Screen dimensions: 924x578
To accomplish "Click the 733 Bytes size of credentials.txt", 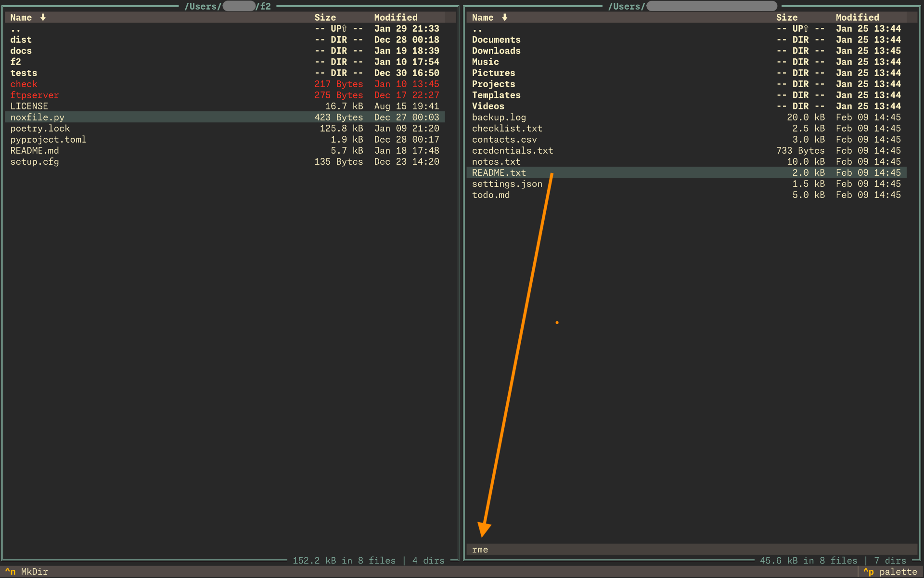I will [x=800, y=151].
